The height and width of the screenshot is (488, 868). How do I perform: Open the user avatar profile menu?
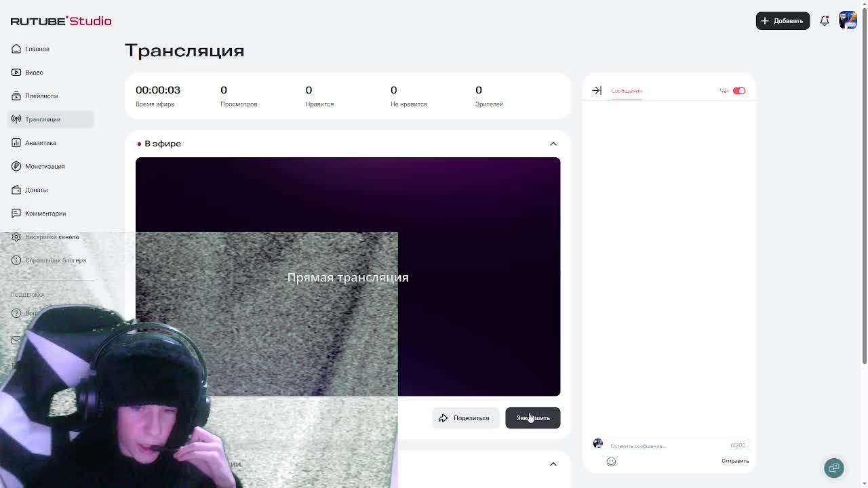point(848,20)
